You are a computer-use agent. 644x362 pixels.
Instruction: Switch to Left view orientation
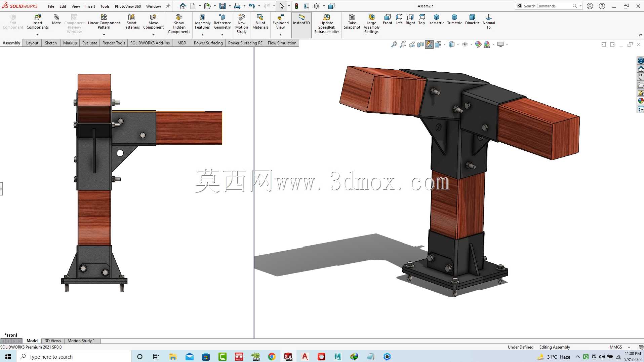click(399, 20)
